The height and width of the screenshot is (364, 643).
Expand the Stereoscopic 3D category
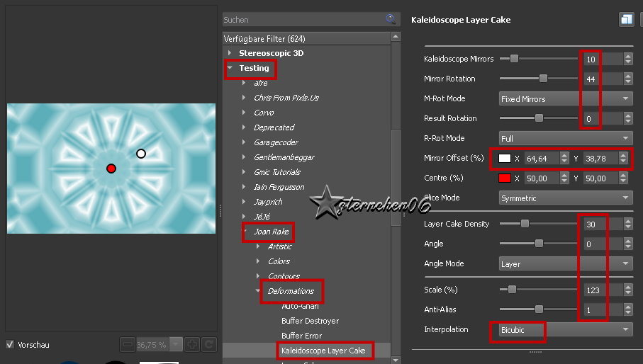pos(230,53)
